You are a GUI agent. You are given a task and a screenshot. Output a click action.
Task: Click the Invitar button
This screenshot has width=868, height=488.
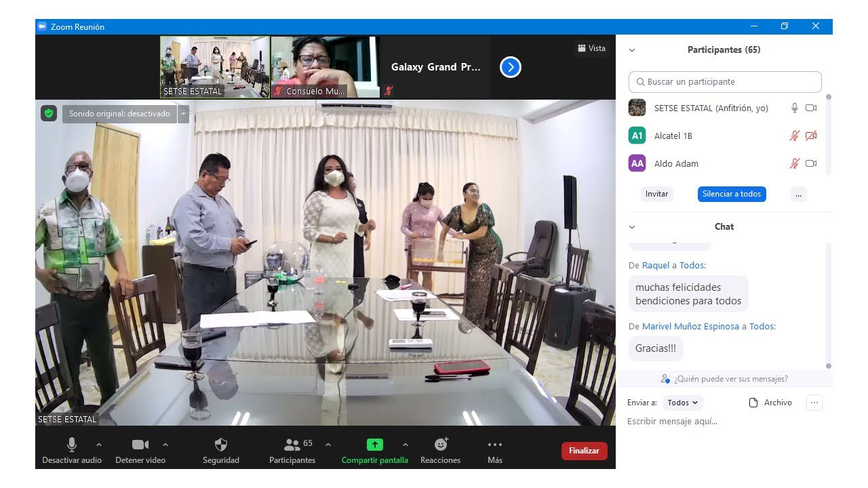[x=656, y=194]
